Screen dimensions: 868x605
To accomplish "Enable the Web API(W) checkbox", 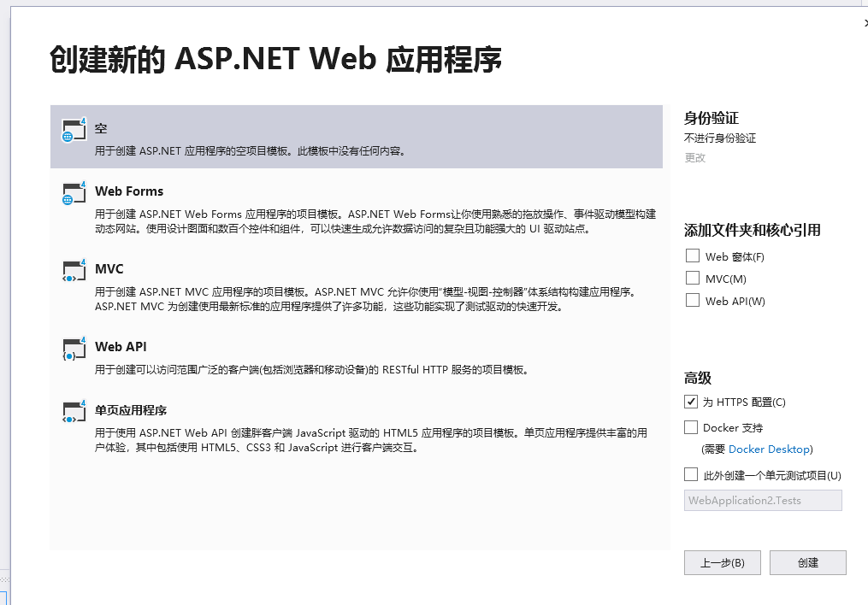I will click(693, 300).
